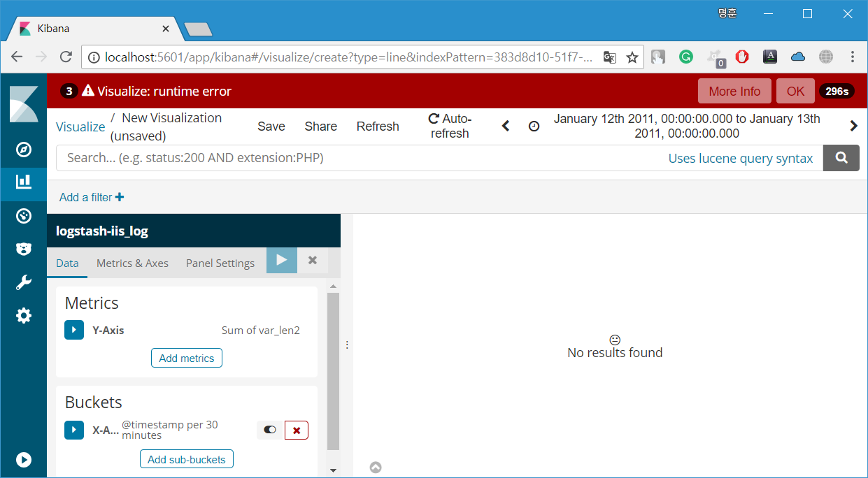This screenshot has width=868, height=478.
Task: Expand the Y-Axis metric settings
Action: click(73, 329)
